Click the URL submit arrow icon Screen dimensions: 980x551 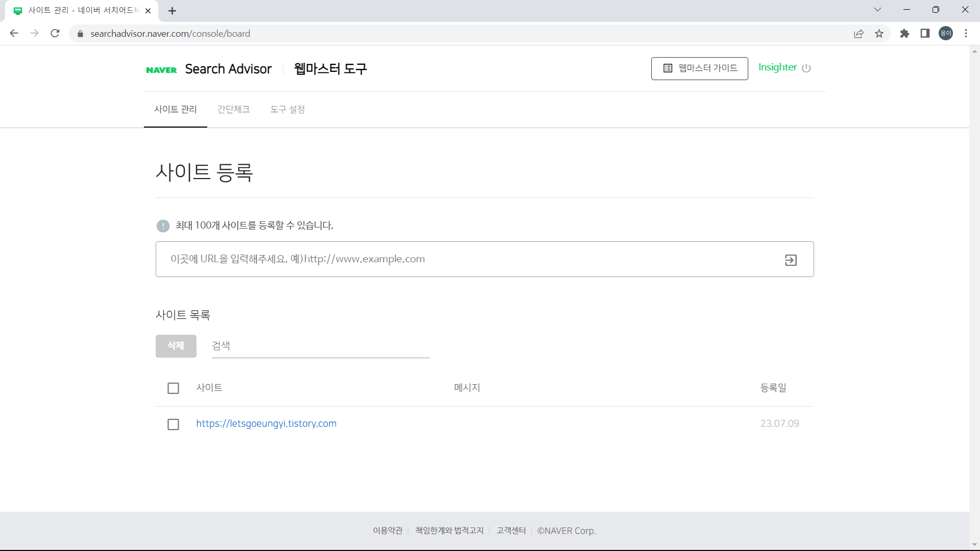[791, 260]
